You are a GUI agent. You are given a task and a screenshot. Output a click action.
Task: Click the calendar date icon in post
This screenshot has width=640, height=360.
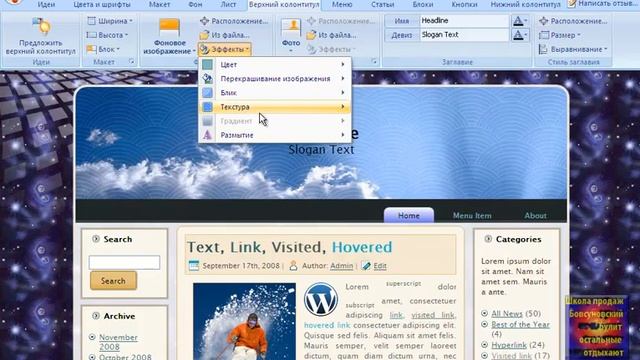(194, 266)
